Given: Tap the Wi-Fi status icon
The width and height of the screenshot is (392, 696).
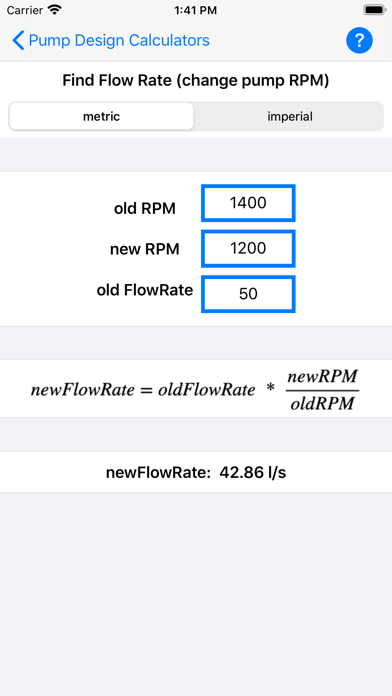Looking at the screenshot, I should click(55, 10).
